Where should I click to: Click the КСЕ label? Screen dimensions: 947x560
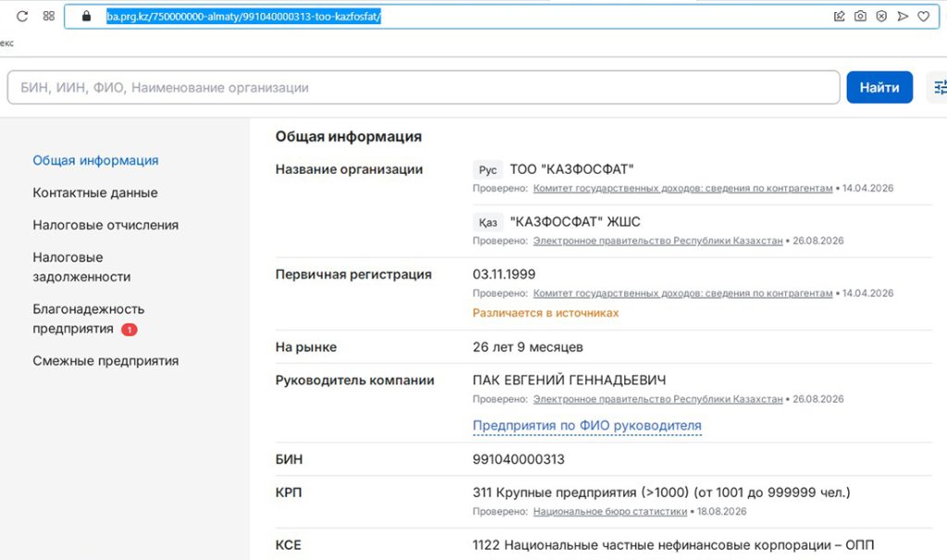[289, 545]
